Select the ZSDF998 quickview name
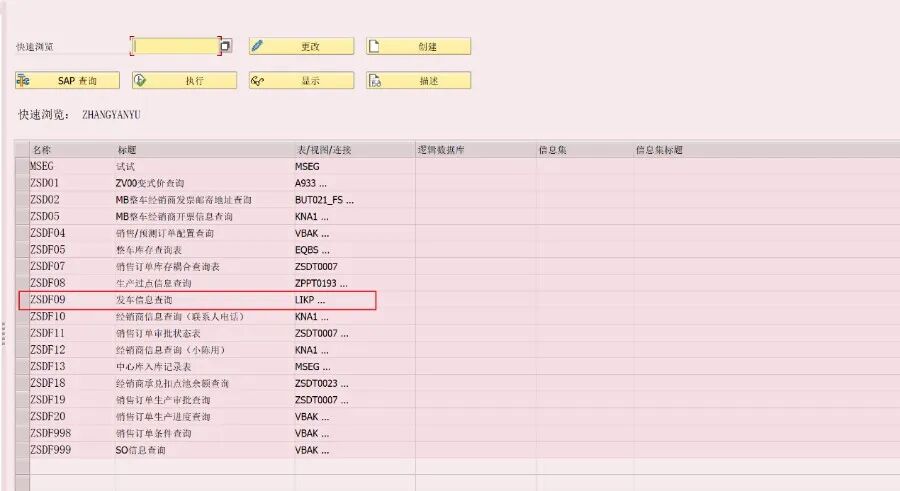 pos(50,433)
